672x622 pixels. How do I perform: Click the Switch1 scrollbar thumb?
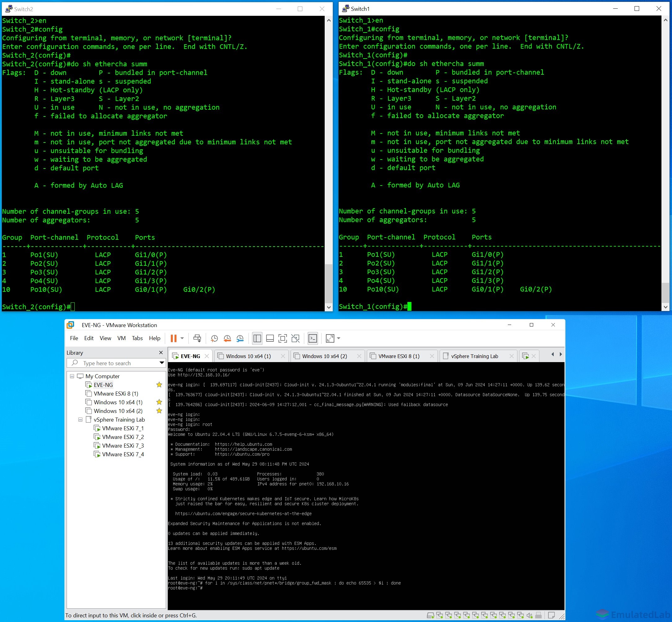tap(665, 292)
